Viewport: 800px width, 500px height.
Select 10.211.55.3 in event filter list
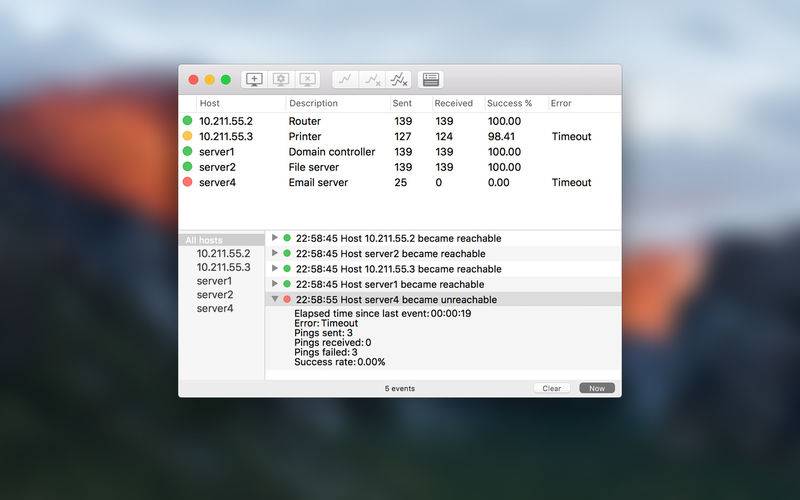[223, 267]
